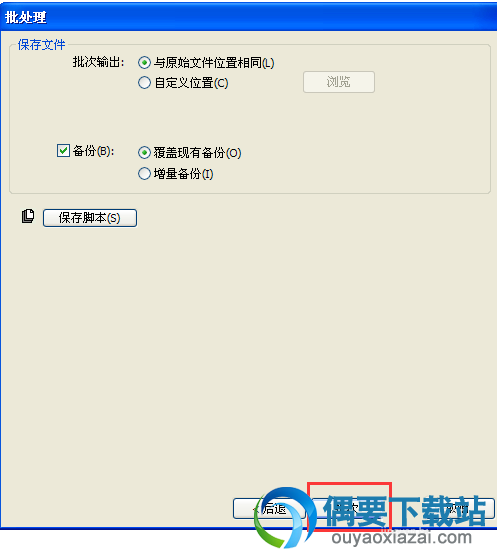Click the 增量备份(I) label text
Screen dimensions: 497x549
(x=184, y=174)
